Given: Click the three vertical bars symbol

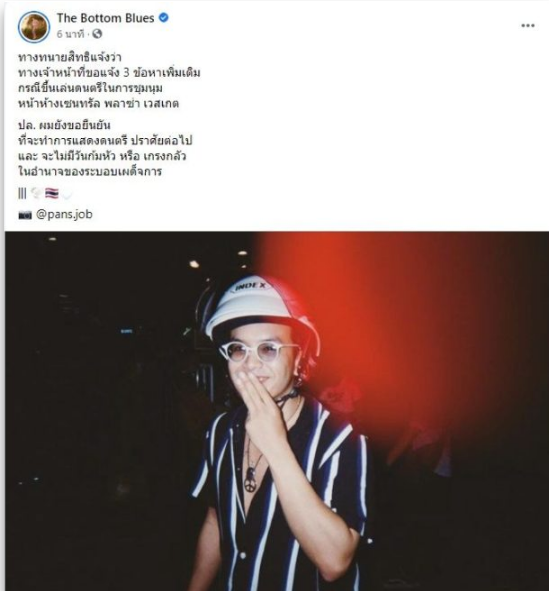Looking at the screenshot, I should (x=22, y=194).
